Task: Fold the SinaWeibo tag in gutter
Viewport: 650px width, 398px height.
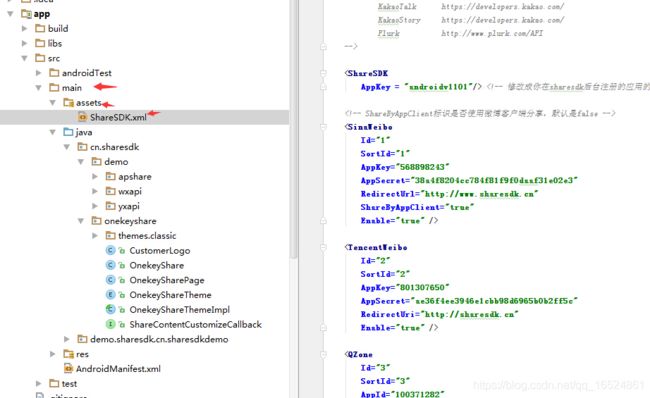Action: point(323,127)
